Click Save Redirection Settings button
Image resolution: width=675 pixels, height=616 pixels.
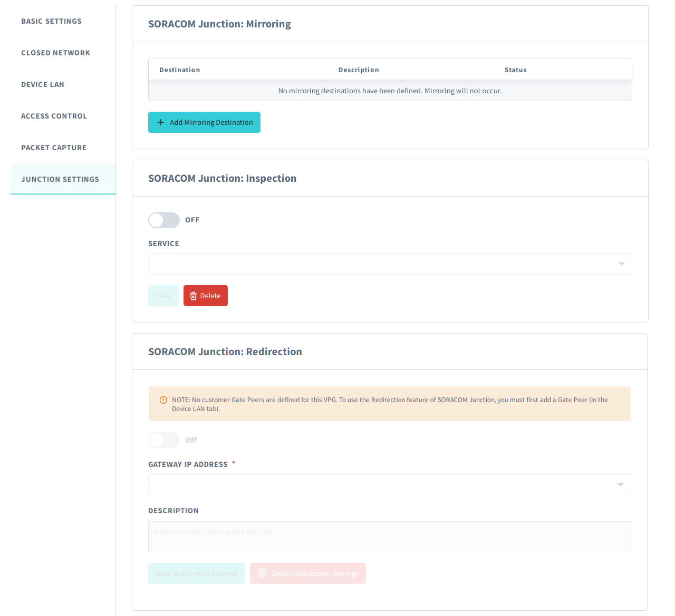click(x=196, y=573)
